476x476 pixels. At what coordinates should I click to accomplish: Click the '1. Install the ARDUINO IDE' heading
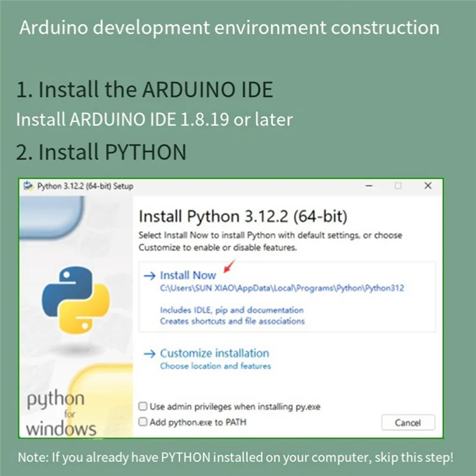pos(145,89)
